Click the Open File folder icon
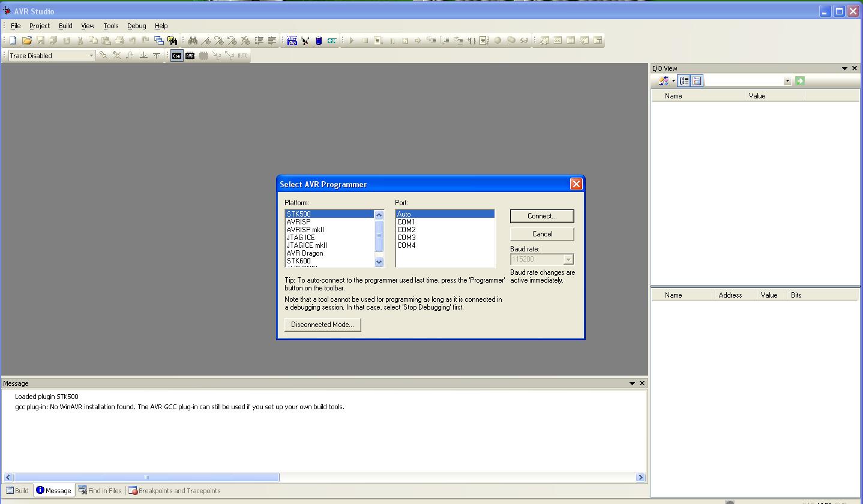 point(27,40)
